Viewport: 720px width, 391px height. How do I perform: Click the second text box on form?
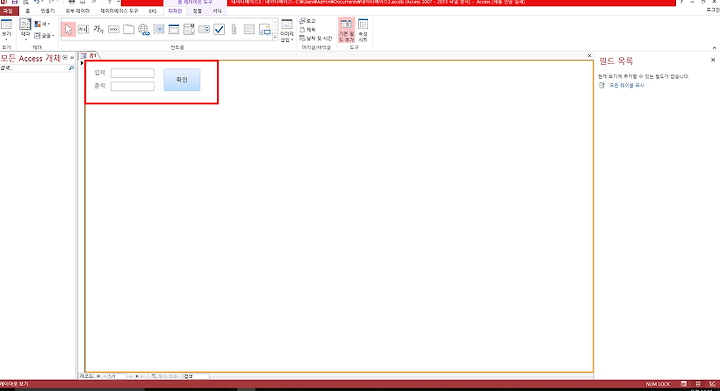click(132, 86)
